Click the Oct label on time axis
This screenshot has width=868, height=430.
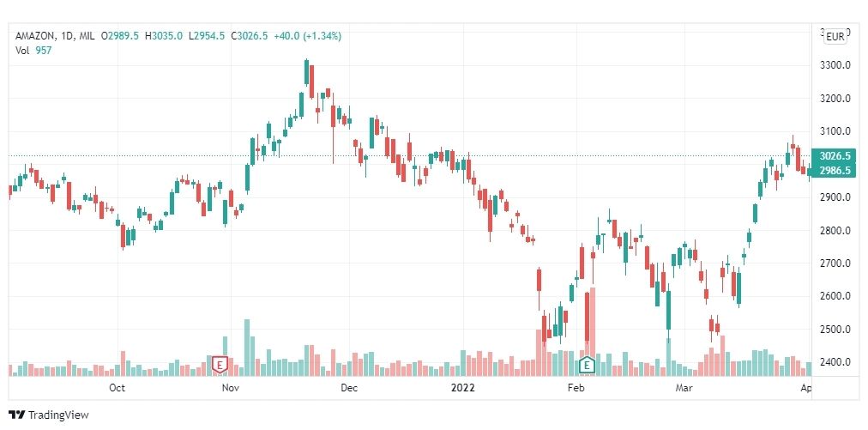click(x=117, y=388)
